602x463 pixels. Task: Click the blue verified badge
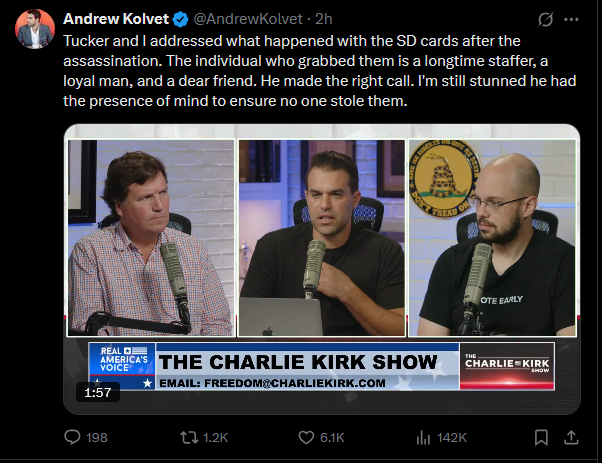pos(180,19)
